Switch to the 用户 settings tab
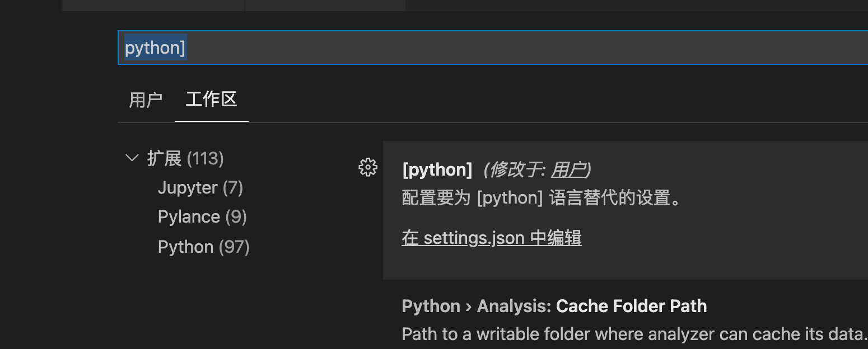The width and height of the screenshot is (868, 349). point(146,100)
